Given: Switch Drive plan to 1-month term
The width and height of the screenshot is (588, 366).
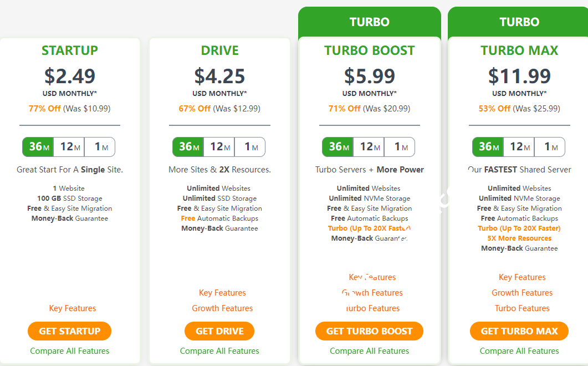Looking at the screenshot, I should click(250, 147).
